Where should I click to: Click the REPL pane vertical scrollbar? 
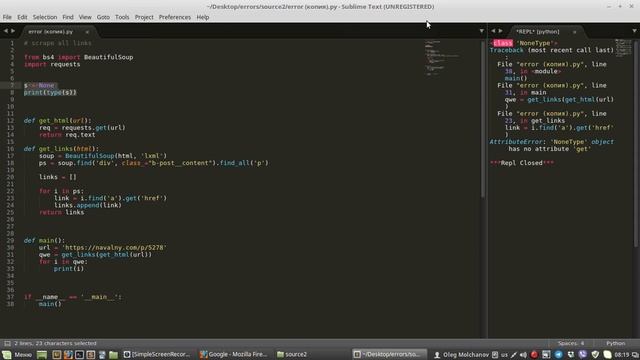[x=636, y=143]
